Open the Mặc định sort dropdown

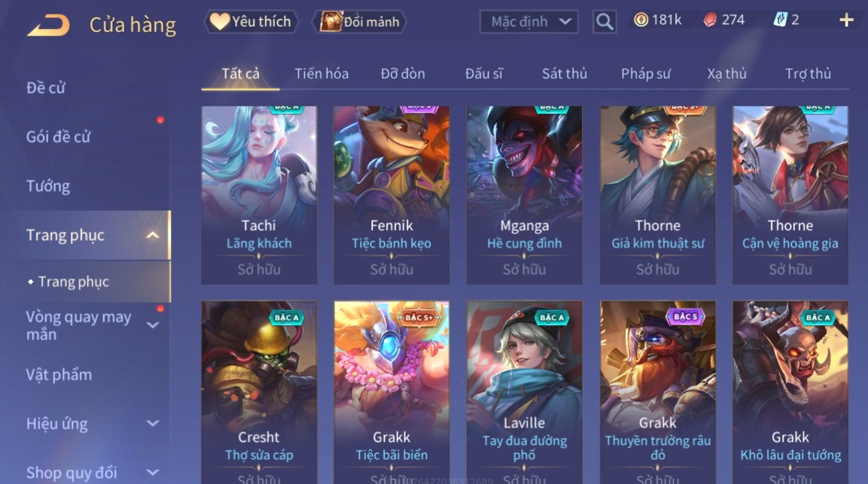pos(529,22)
